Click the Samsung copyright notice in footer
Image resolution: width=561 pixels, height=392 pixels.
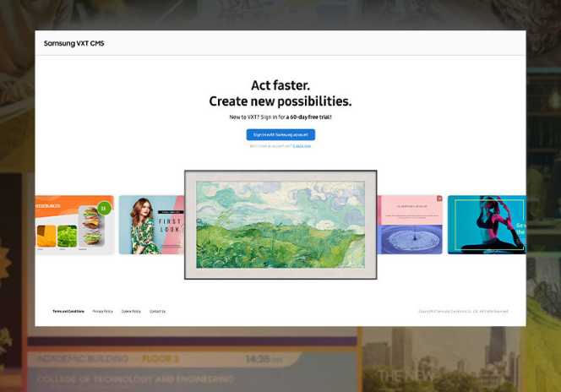pos(463,312)
